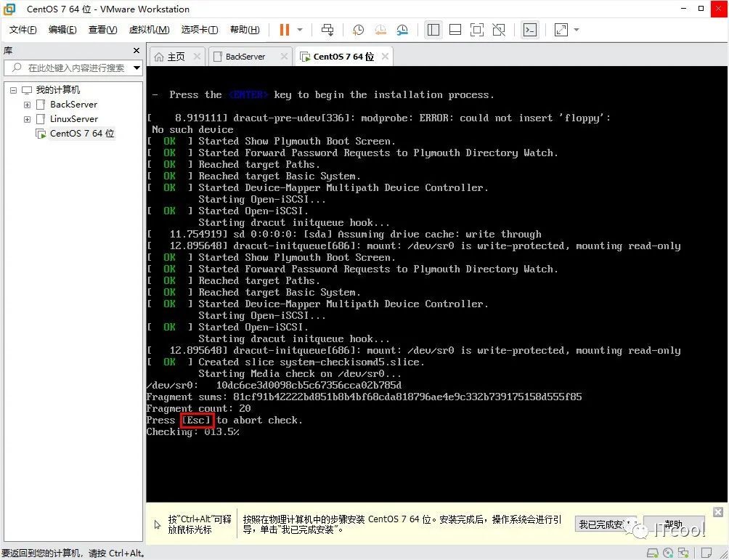The image size is (729, 560).
Task: Click the 要返回到您的计算机 status bar text
Action: click(74, 553)
